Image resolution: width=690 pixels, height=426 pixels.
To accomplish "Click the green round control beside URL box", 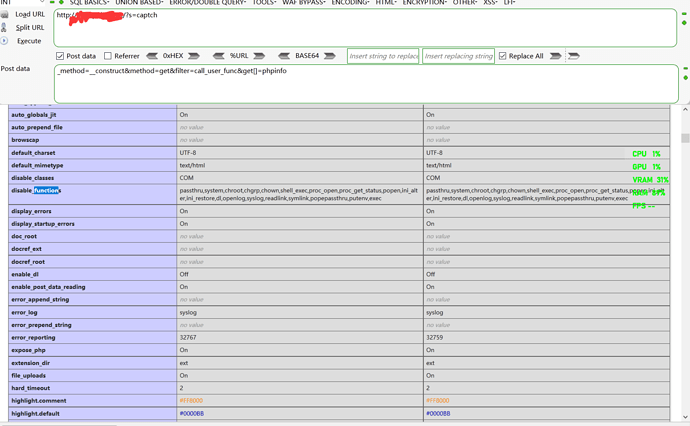I will 684,22.
